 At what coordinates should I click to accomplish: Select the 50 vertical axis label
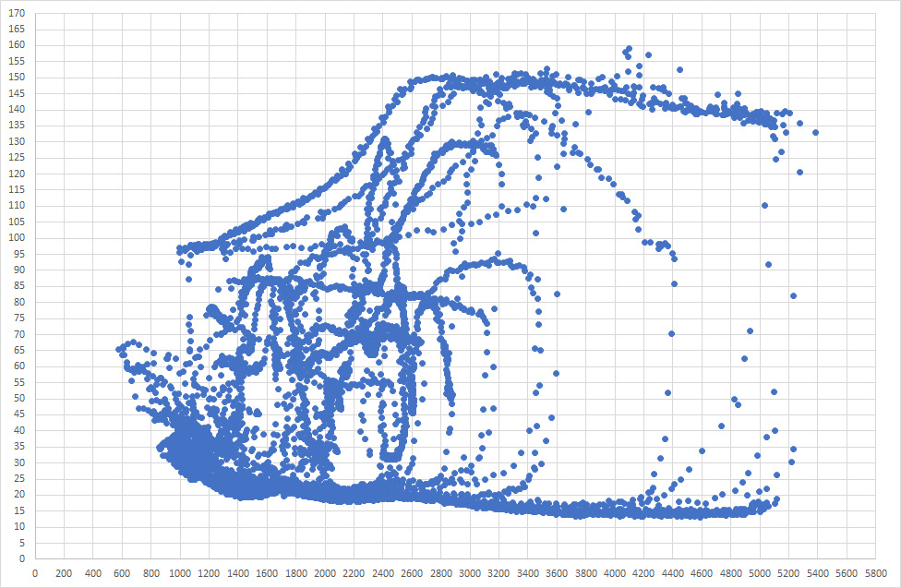pyautogui.click(x=19, y=398)
